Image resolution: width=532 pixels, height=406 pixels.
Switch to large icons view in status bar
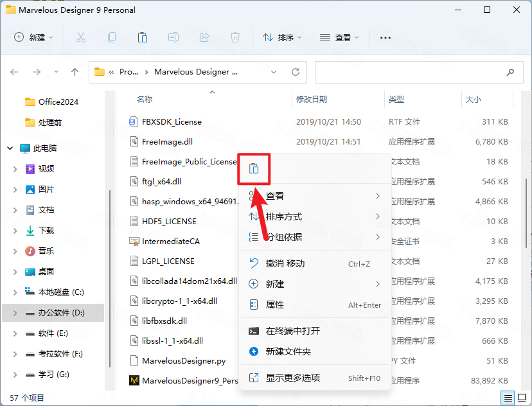point(522,398)
